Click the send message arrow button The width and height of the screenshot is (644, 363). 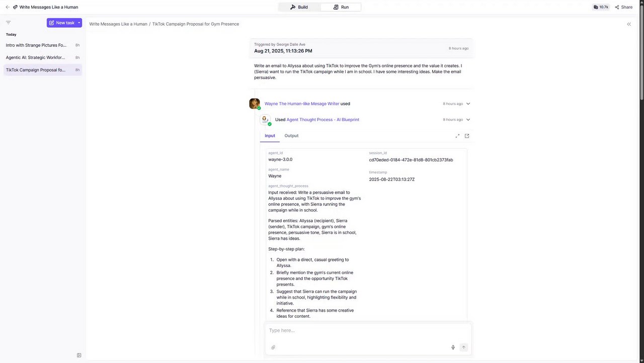click(464, 347)
